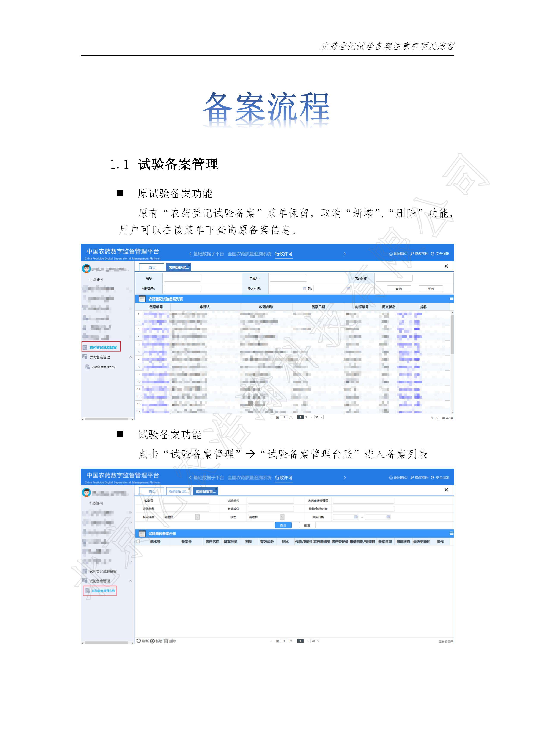535x756 pixels.
Task: Click 安全退出 logout icon in 试验单位备案台账 screenshot
Action: tap(433, 477)
